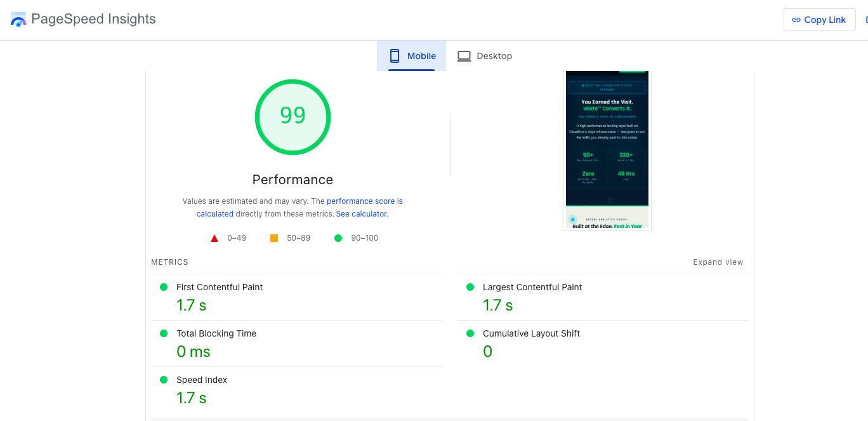The image size is (868, 421).
Task: Click the 1.7 s Speed Index value
Action: pos(192,398)
